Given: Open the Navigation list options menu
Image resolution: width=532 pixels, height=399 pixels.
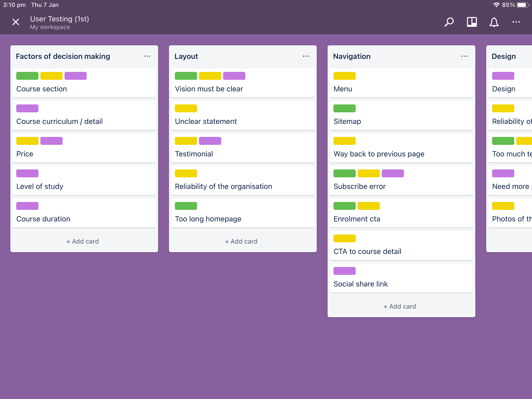Looking at the screenshot, I should click(x=464, y=56).
